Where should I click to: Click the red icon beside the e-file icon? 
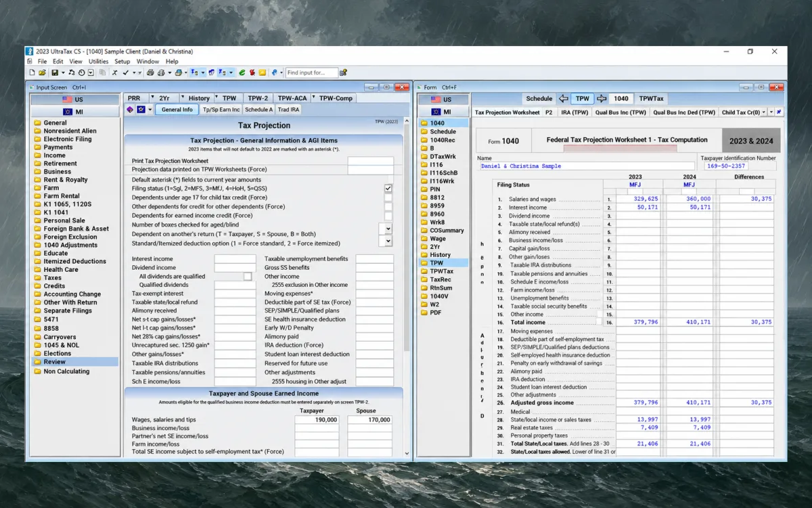click(252, 72)
